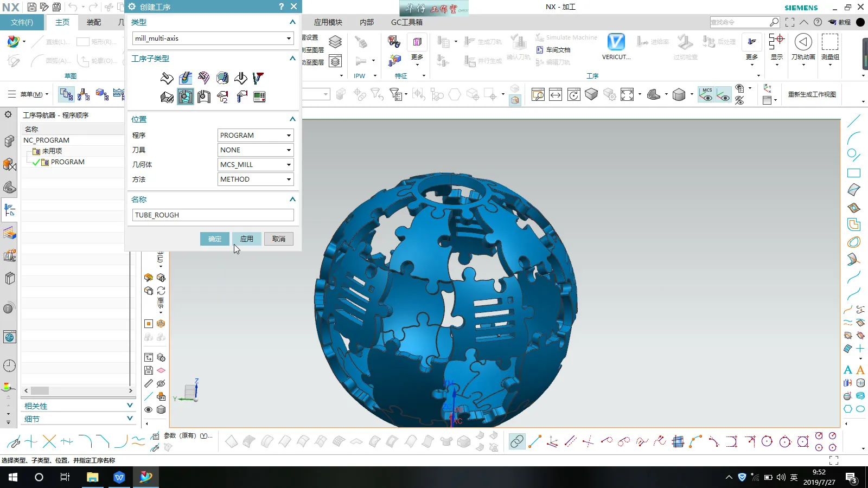Click the VERICUT icon in ribbon
The width and height of the screenshot is (868, 488).
(616, 42)
